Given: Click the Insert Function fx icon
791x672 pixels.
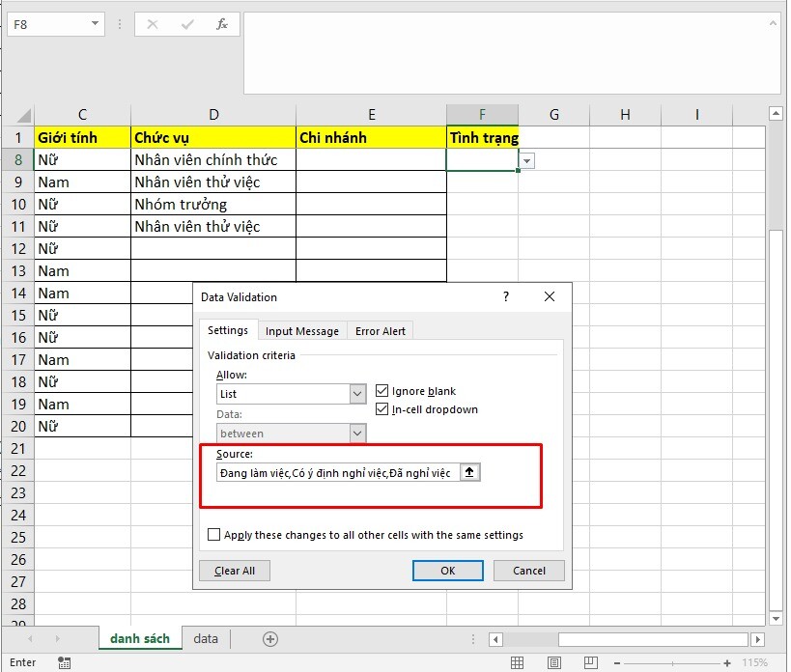Looking at the screenshot, I should click(x=222, y=24).
